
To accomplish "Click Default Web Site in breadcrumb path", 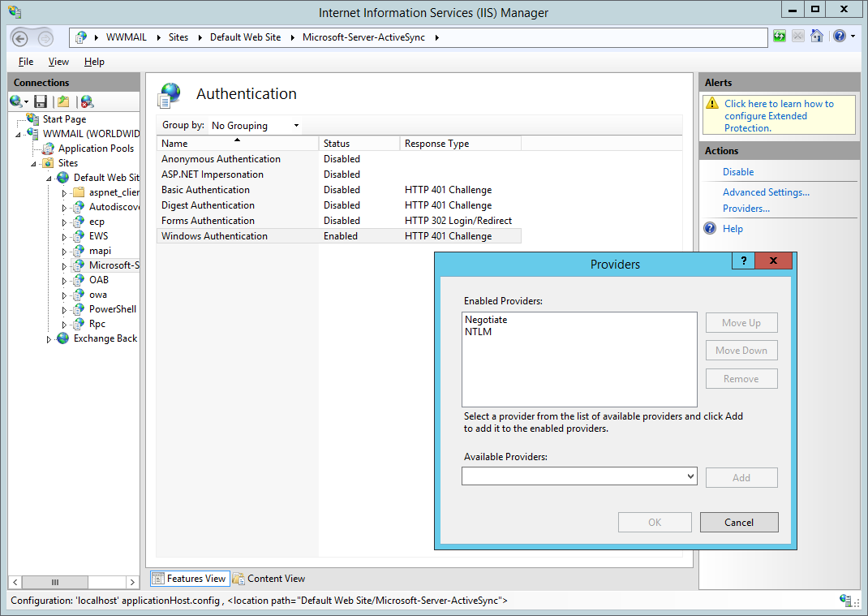I will point(245,37).
